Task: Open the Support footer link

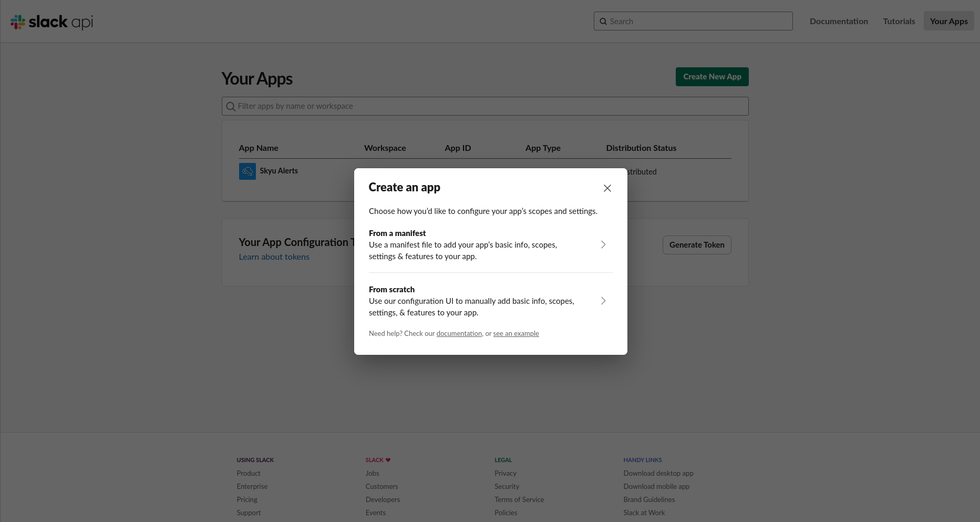Action: click(x=249, y=513)
